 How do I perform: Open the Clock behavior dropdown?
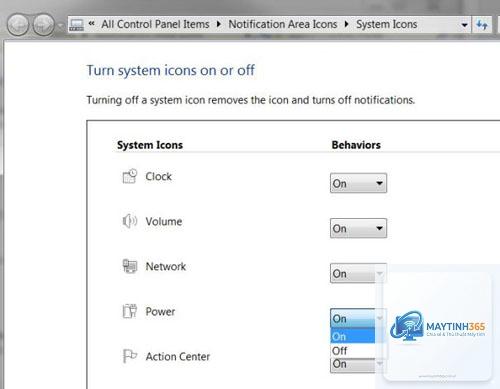358,183
